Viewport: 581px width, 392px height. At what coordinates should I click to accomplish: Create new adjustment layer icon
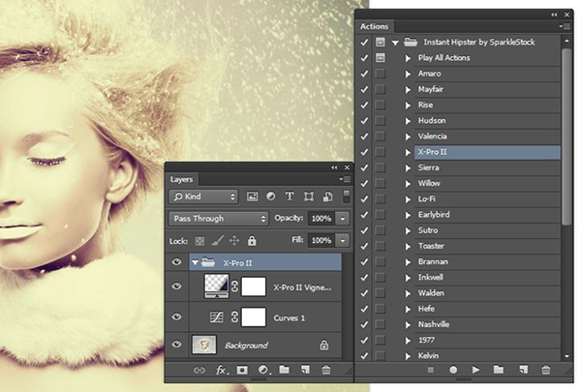(262, 370)
